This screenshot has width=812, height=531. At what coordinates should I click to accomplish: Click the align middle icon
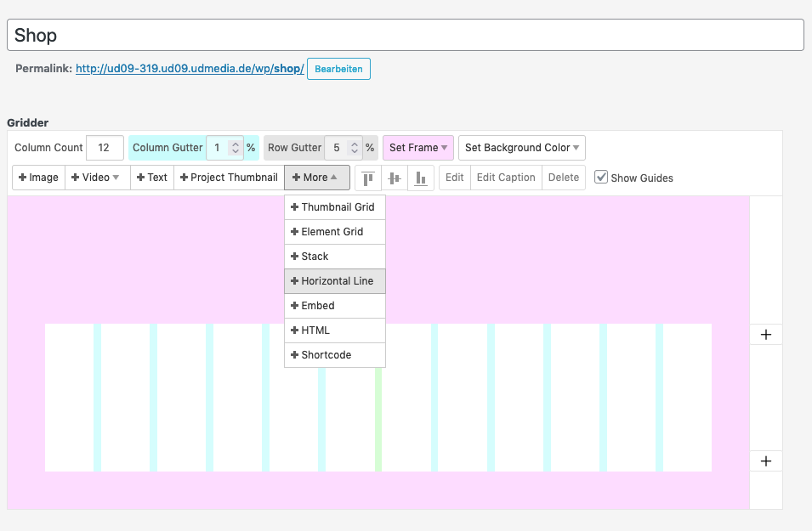point(394,178)
